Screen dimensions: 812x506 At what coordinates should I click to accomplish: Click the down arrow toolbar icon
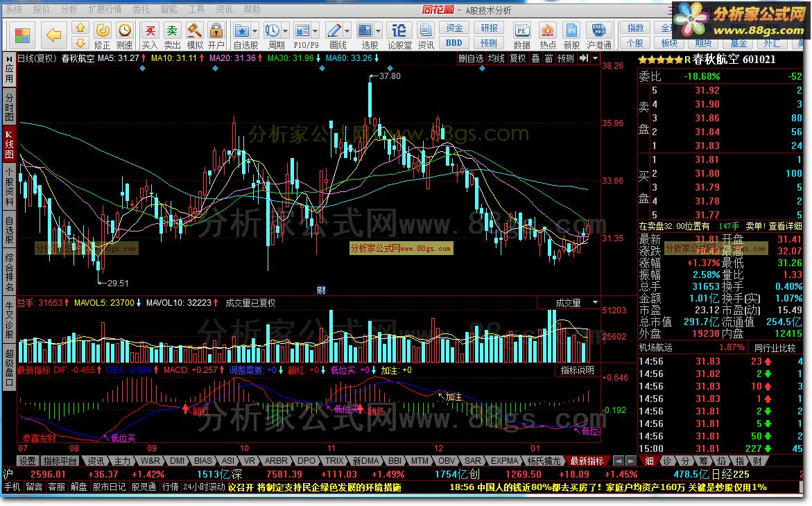click(80, 42)
